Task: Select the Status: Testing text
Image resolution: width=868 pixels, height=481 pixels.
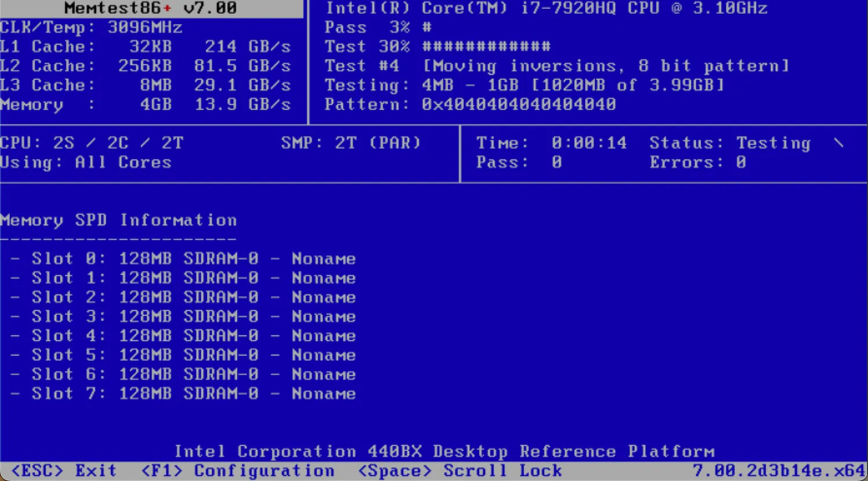Action: (x=730, y=143)
